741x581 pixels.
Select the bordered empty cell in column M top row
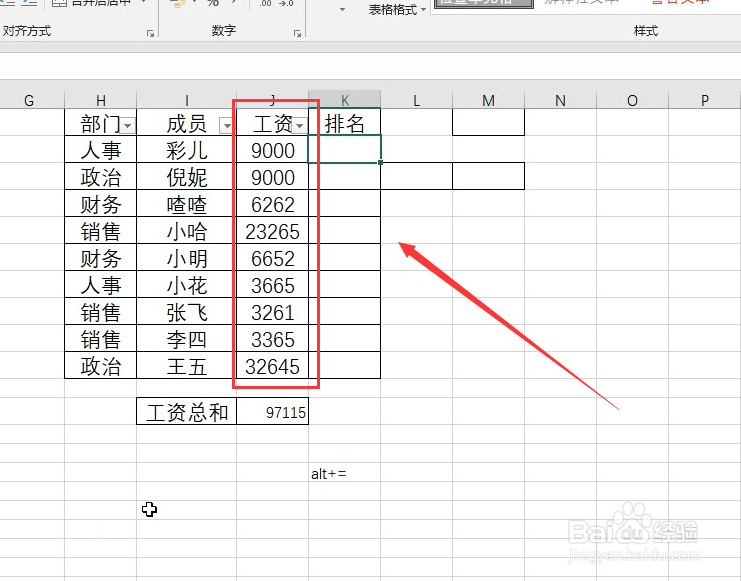[x=489, y=122]
